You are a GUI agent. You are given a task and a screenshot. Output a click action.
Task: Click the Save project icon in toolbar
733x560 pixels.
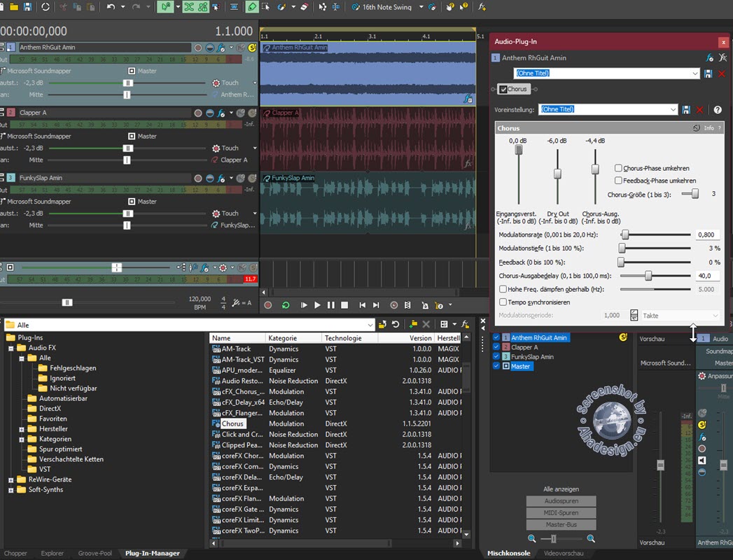coord(27,7)
